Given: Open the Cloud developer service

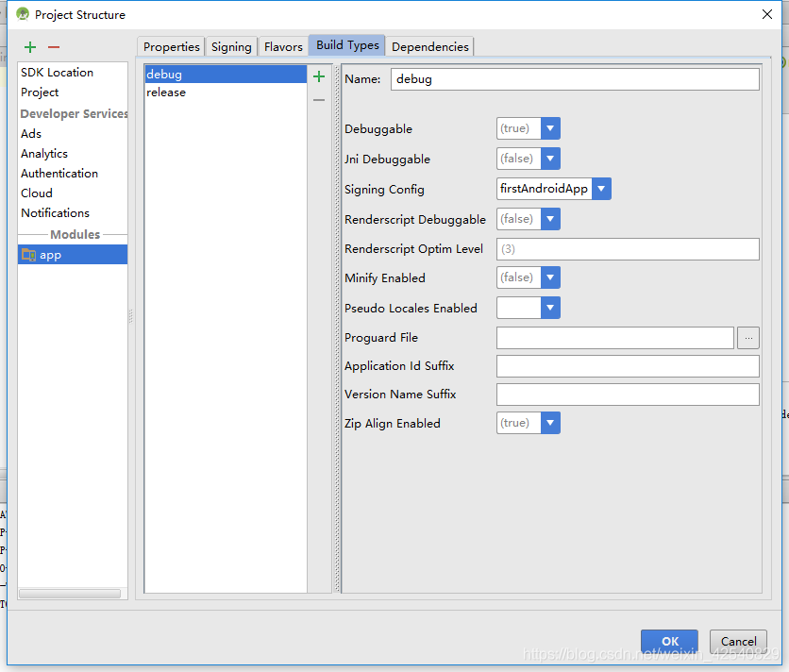Looking at the screenshot, I should point(73,193).
